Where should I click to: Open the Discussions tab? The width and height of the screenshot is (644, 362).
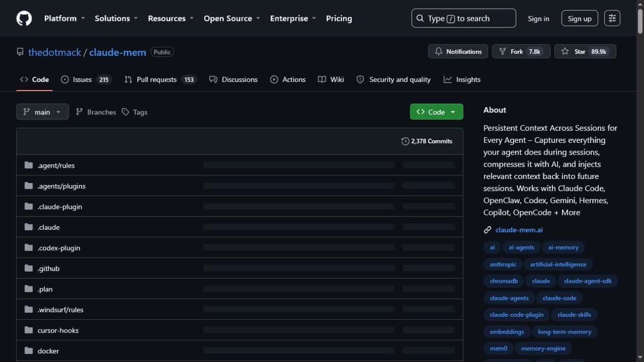coord(233,79)
